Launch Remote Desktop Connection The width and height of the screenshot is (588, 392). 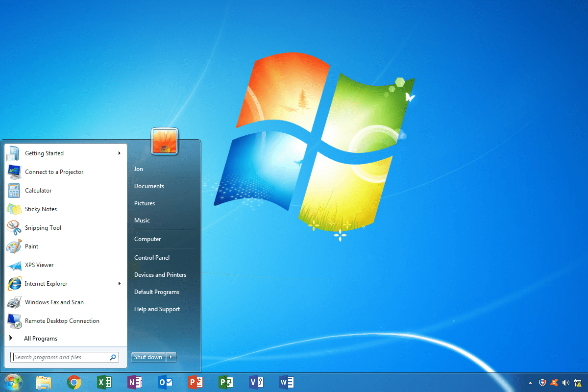tap(61, 320)
